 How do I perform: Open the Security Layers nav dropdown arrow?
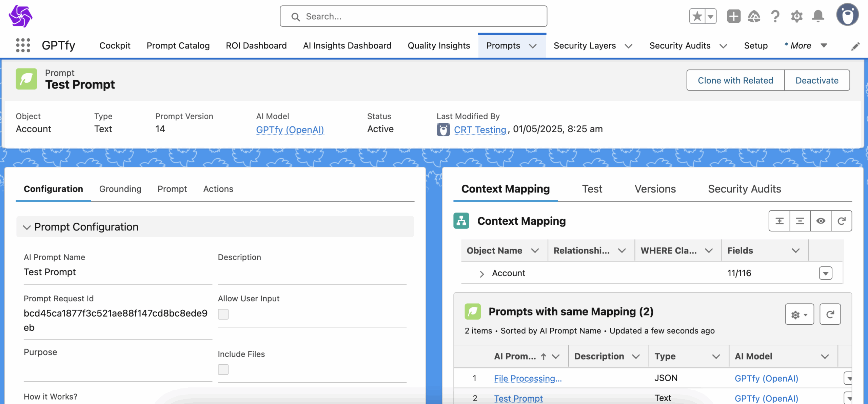click(x=629, y=46)
